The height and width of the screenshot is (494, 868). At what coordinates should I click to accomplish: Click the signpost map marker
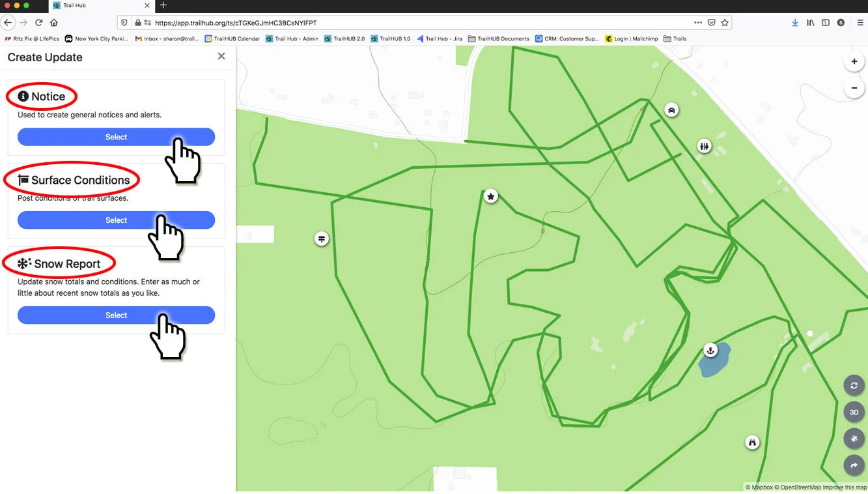(x=321, y=239)
